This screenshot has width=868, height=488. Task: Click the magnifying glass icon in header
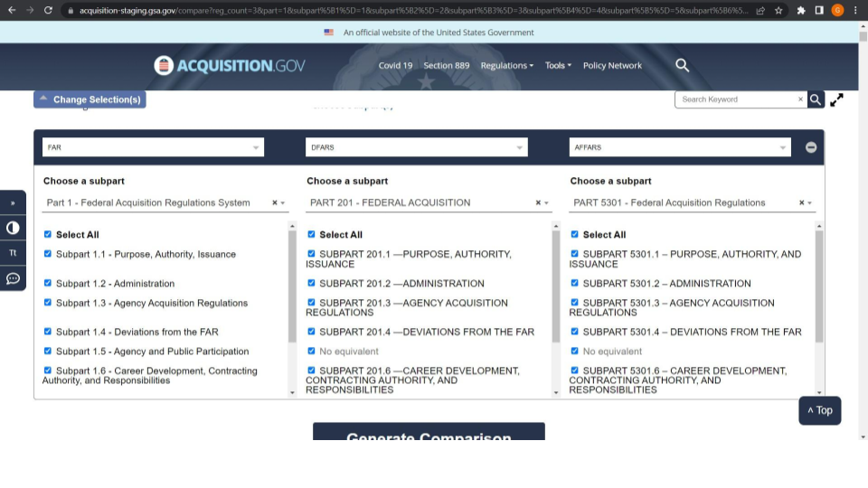click(683, 65)
